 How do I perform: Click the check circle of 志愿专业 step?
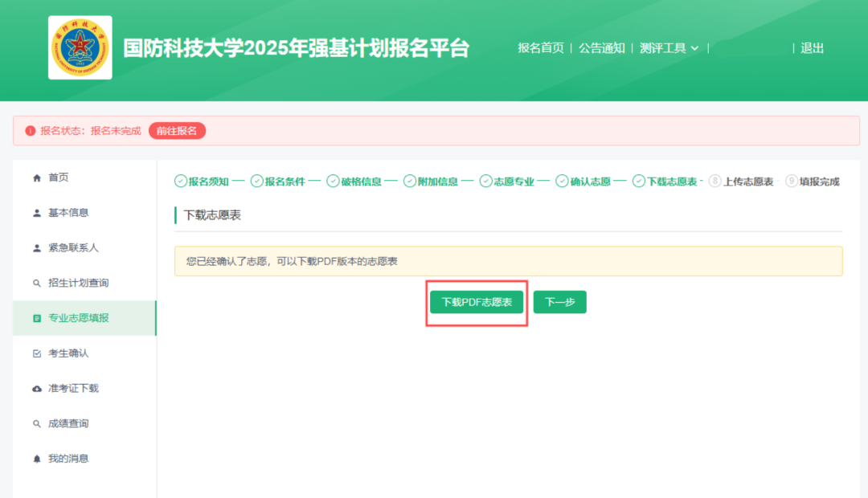[x=485, y=182]
